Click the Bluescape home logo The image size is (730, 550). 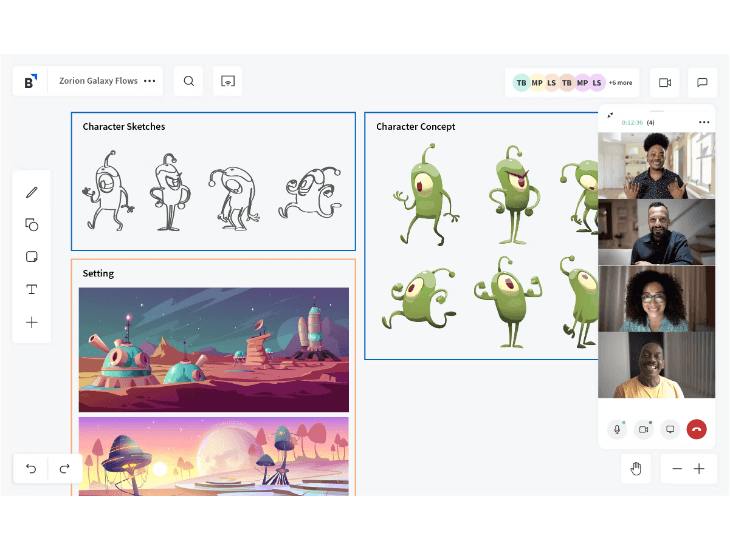pyautogui.click(x=31, y=82)
